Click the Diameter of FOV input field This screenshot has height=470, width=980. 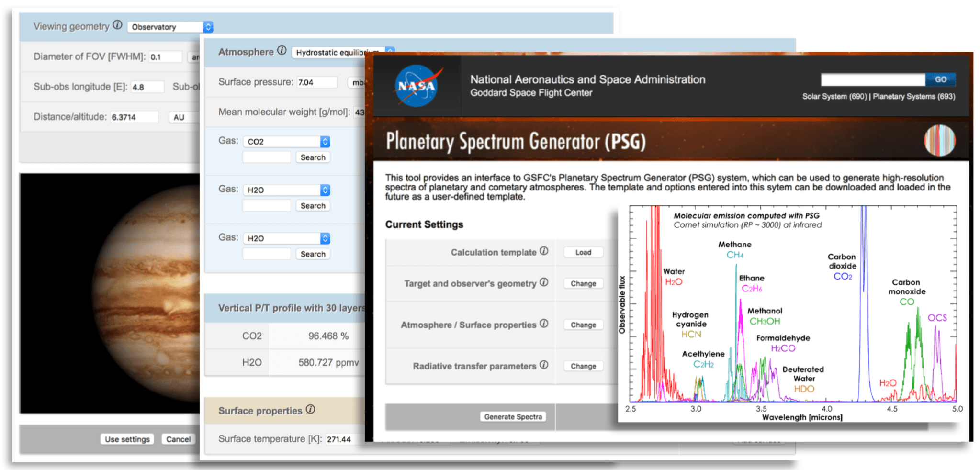coord(165,57)
